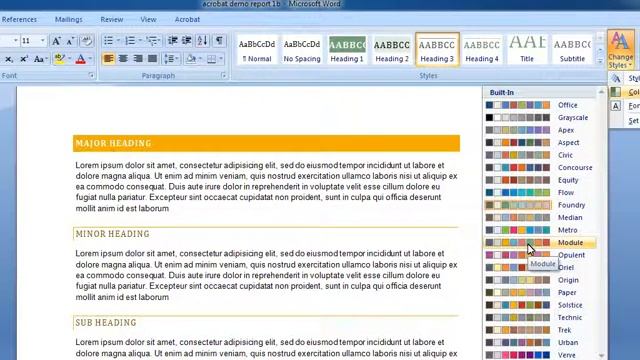The width and height of the screenshot is (640, 360).
Task: Apply text highlight color
Action: [60, 59]
